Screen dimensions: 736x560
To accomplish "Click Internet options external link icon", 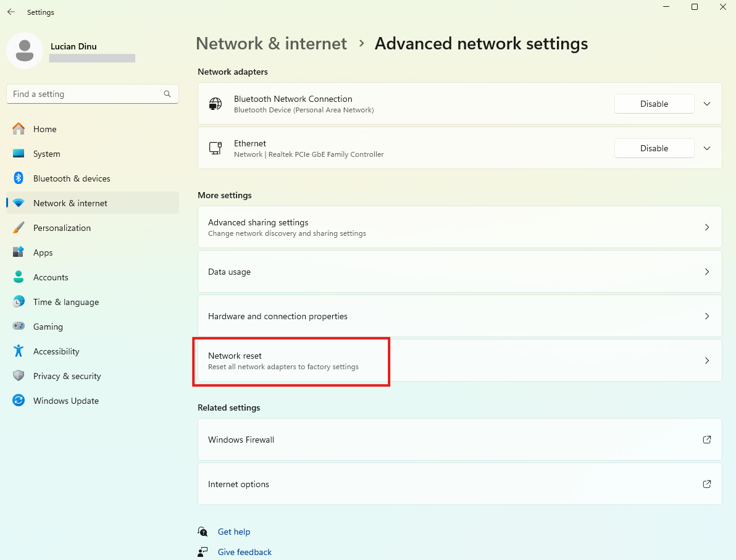I will point(706,484).
